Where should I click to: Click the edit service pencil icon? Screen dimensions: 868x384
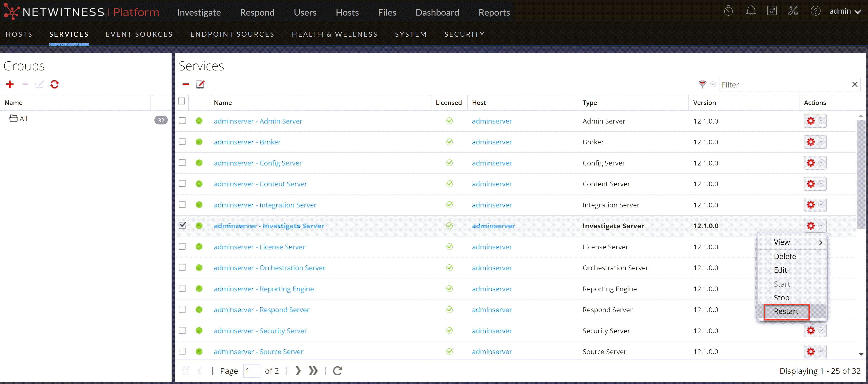200,84
